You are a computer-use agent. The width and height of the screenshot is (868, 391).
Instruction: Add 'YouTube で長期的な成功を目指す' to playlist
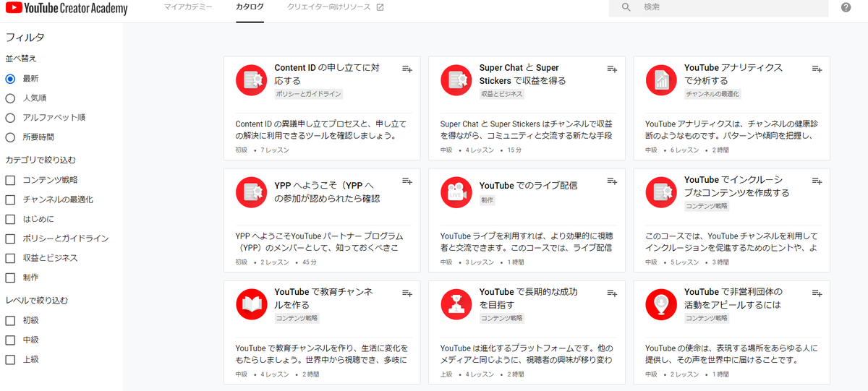click(612, 293)
